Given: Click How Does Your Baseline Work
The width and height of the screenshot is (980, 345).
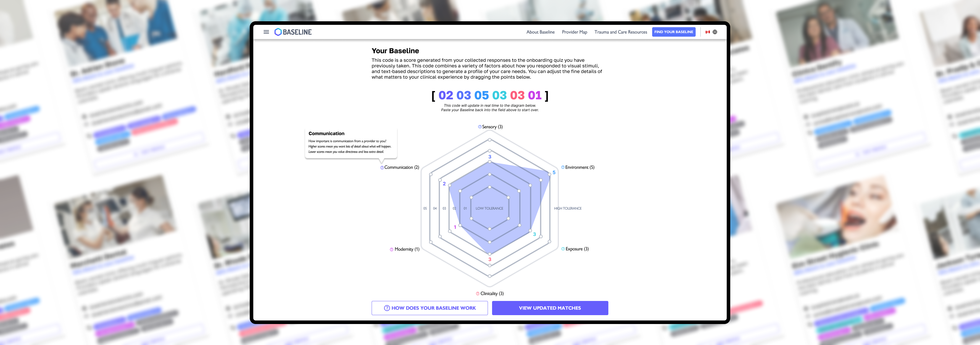Looking at the screenshot, I should point(430,308).
